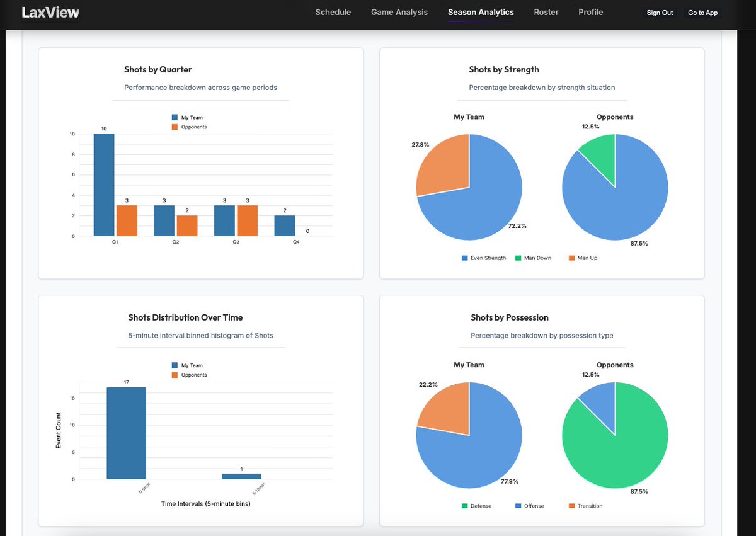
Task: Open the Profile page
Action: 590,12
